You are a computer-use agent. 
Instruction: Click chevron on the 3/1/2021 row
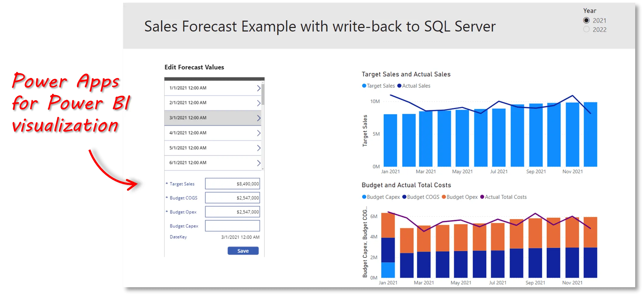click(259, 118)
